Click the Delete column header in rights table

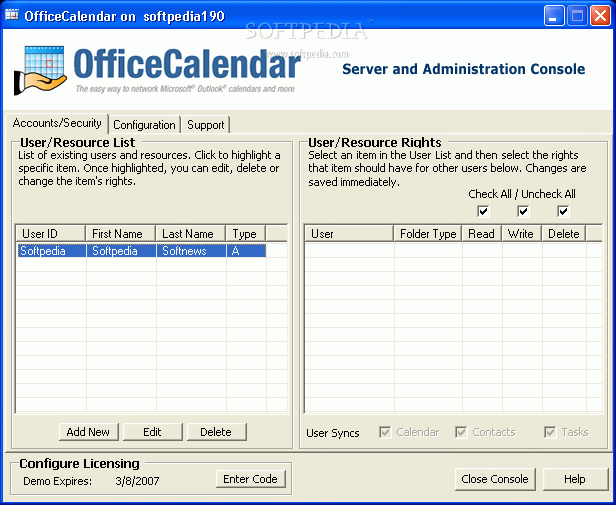(x=564, y=233)
